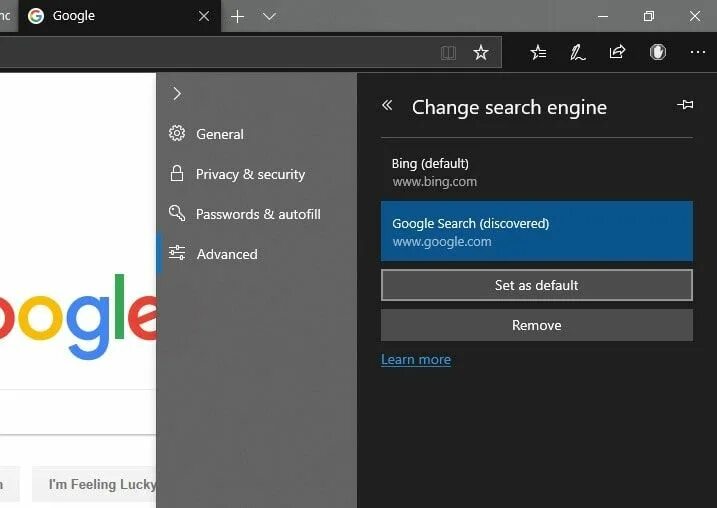Click the Set as default button
The width and height of the screenshot is (717, 508).
pyautogui.click(x=536, y=285)
